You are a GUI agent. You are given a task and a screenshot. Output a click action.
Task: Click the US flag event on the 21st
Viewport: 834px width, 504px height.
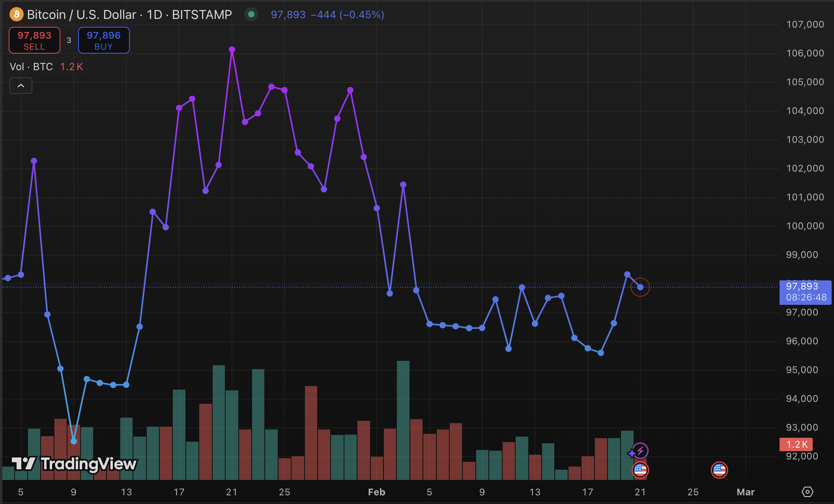640,470
